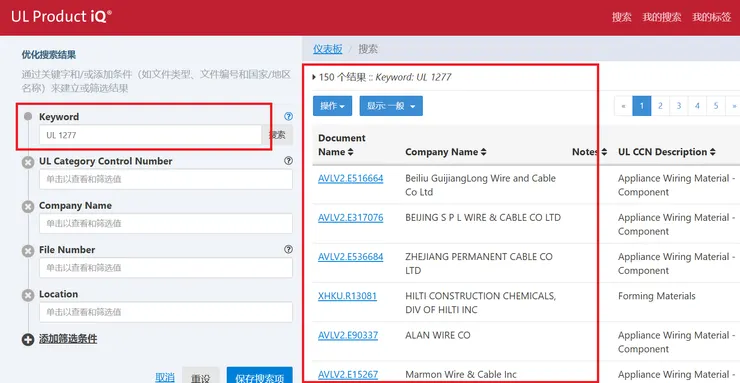The height and width of the screenshot is (383, 740).
Task: Click the Keyword help question icon
Action: pyautogui.click(x=288, y=117)
